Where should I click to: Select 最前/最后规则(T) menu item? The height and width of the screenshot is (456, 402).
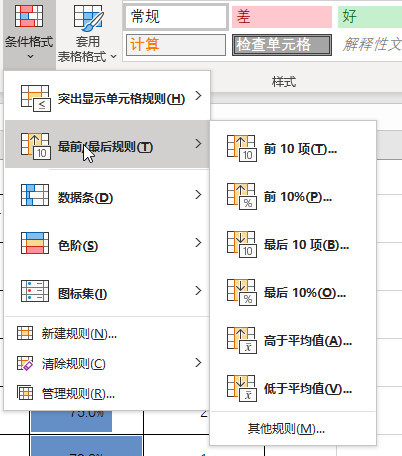click(107, 144)
